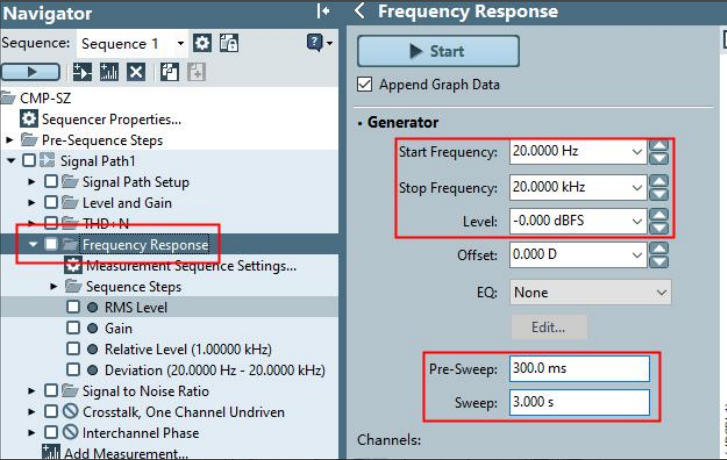Collapse the Frequency Response node
Screen dimensions: 727x460
click(x=32, y=244)
